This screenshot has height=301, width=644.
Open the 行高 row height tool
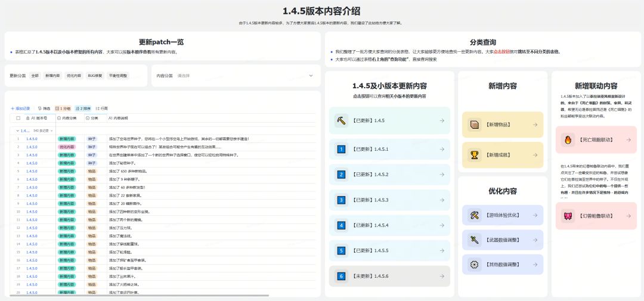[x=101, y=108]
